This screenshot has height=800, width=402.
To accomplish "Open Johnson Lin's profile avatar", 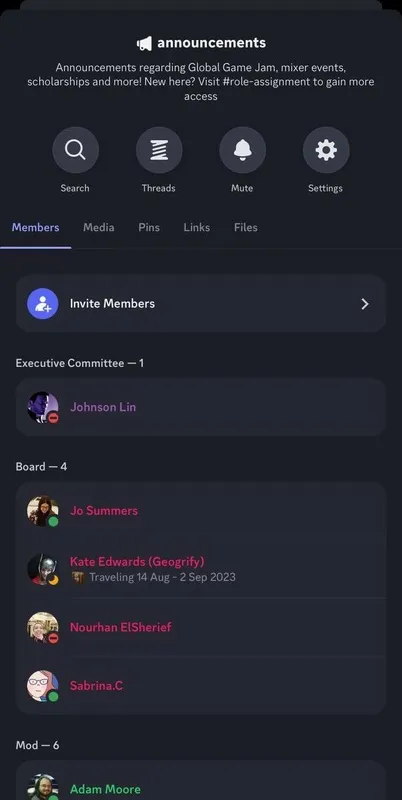I will (43, 407).
